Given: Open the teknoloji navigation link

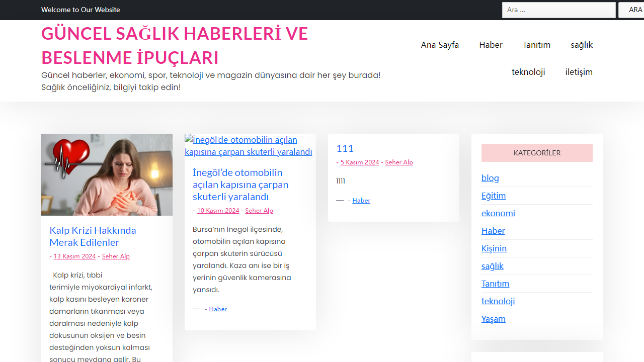Looking at the screenshot, I should coord(528,72).
